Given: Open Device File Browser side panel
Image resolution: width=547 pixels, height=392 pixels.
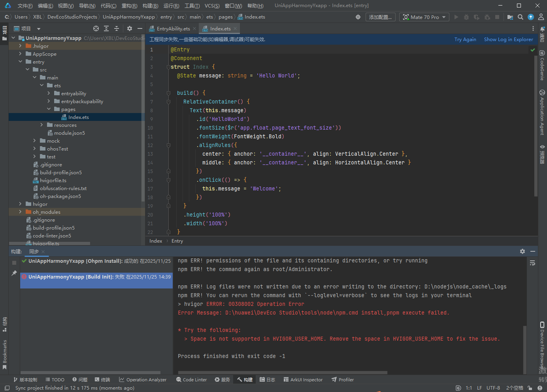Looking at the screenshot, I should (542, 346).
